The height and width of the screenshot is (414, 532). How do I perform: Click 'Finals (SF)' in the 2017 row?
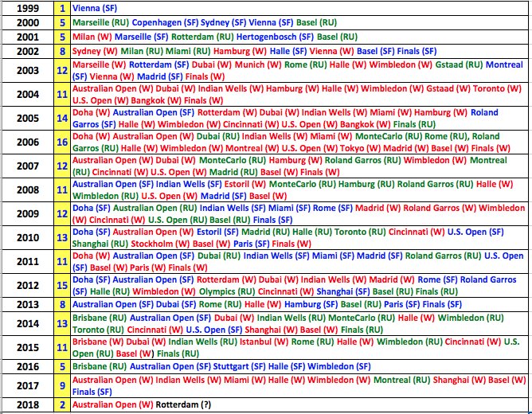92,392
